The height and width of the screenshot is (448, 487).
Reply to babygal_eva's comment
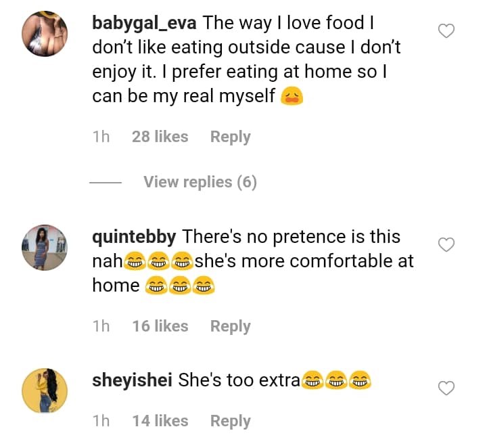click(x=230, y=137)
